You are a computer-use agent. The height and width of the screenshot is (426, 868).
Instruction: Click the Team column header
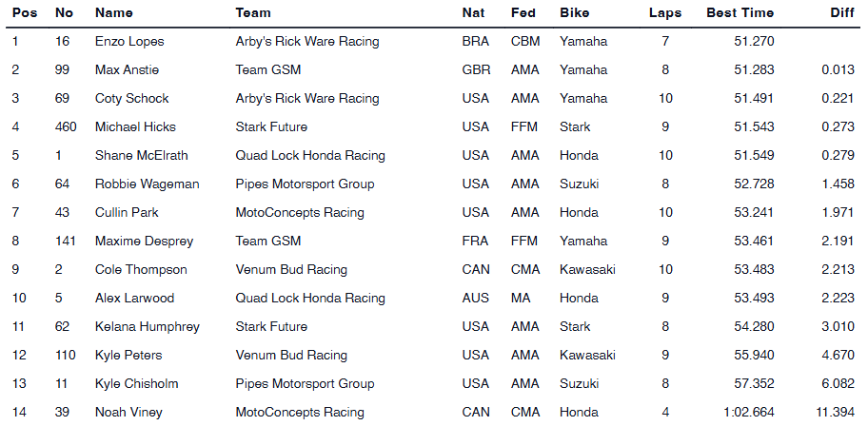(x=253, y=13)
